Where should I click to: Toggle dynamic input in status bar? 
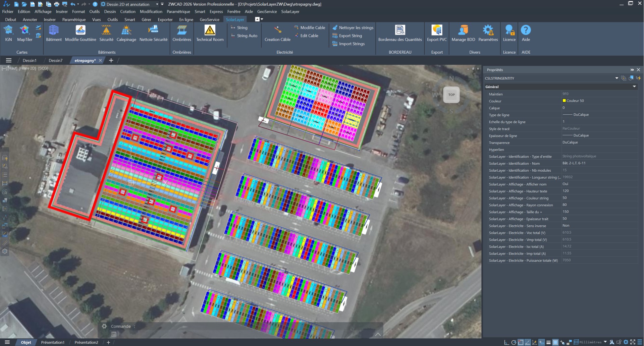coord(541,342)
